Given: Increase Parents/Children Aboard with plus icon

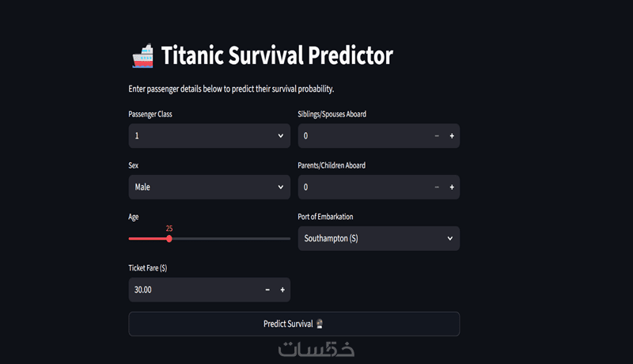Looking at the screenshot, I should pyautogui.click(x=452, y=188).
